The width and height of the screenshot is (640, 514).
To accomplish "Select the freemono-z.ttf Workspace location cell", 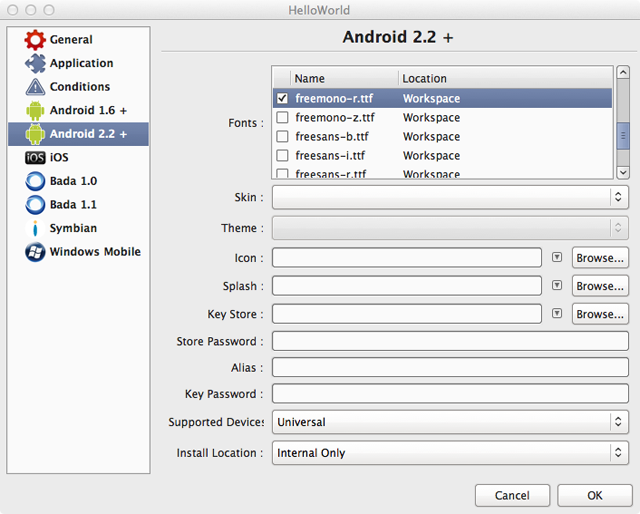I will [x=431, y=118].
